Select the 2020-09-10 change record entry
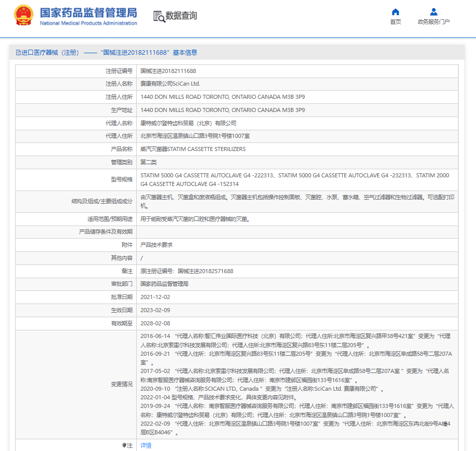The height and width of the screenshot is (451, 476). [x=262, y=389]
